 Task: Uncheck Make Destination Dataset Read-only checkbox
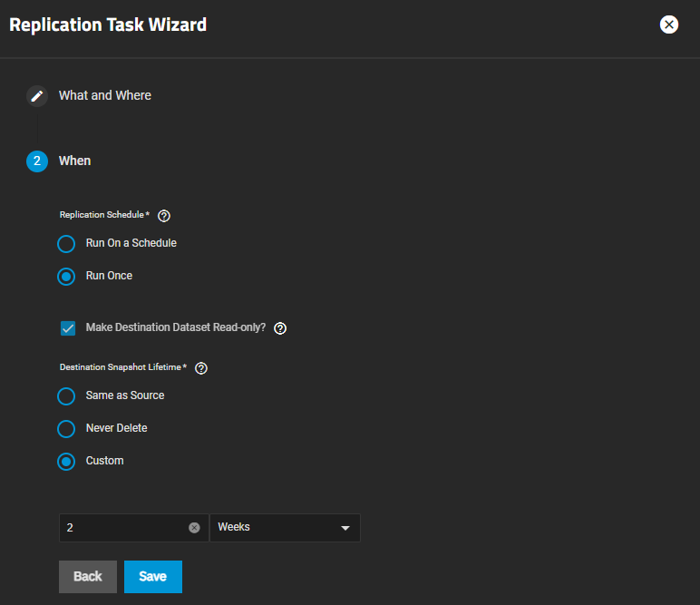click(68, 328)
